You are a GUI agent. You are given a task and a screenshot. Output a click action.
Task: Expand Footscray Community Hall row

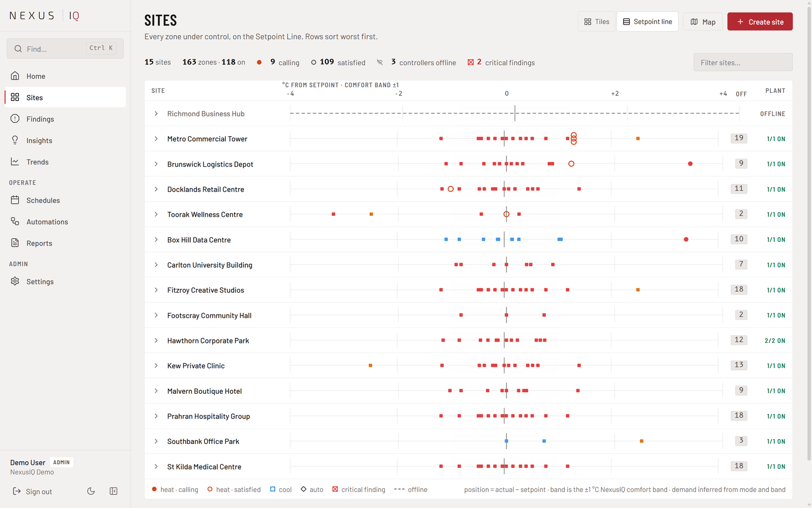[156, 315]
